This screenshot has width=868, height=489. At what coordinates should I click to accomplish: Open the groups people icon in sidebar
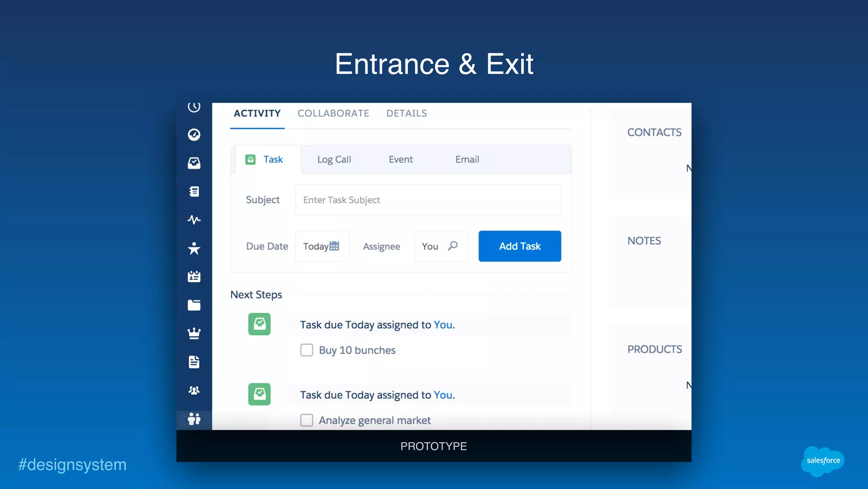[x=194, y=390]
